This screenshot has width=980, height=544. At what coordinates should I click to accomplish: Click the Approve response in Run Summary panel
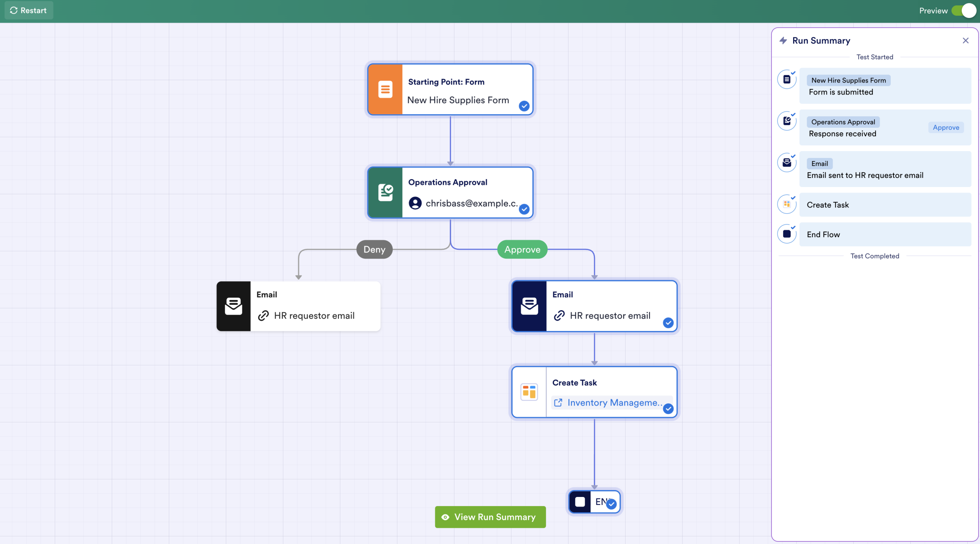point(946,127)
